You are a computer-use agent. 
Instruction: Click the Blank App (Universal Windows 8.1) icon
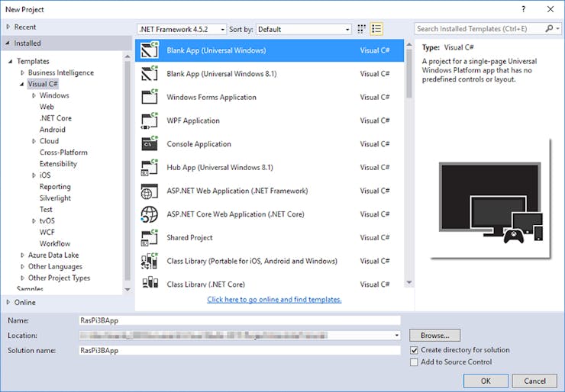click(x=149, y=74)
